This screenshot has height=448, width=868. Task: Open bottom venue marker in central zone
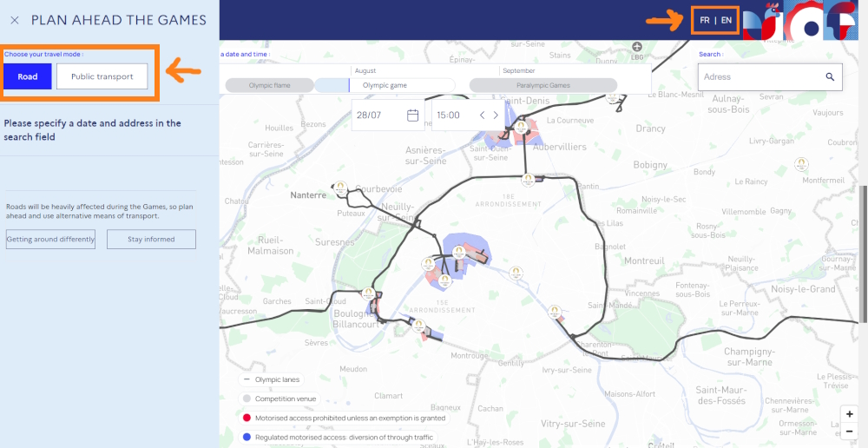coord(446,280)
